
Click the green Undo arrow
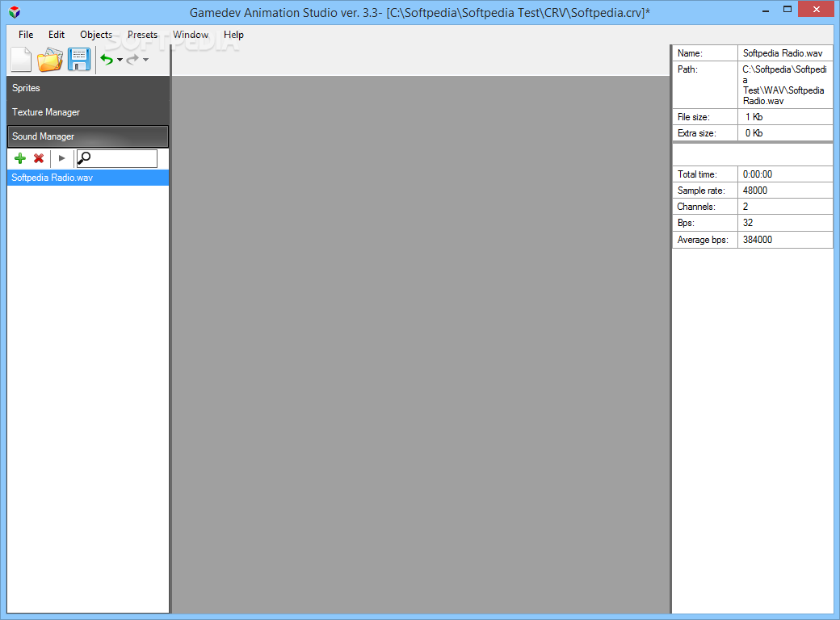click(x=107, y=60)
